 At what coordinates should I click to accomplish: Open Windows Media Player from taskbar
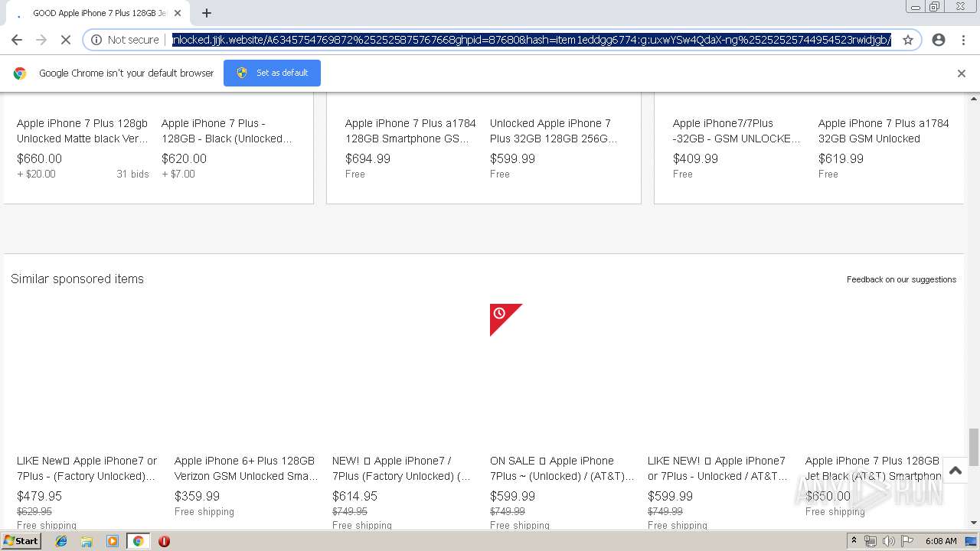coord(113,541)
